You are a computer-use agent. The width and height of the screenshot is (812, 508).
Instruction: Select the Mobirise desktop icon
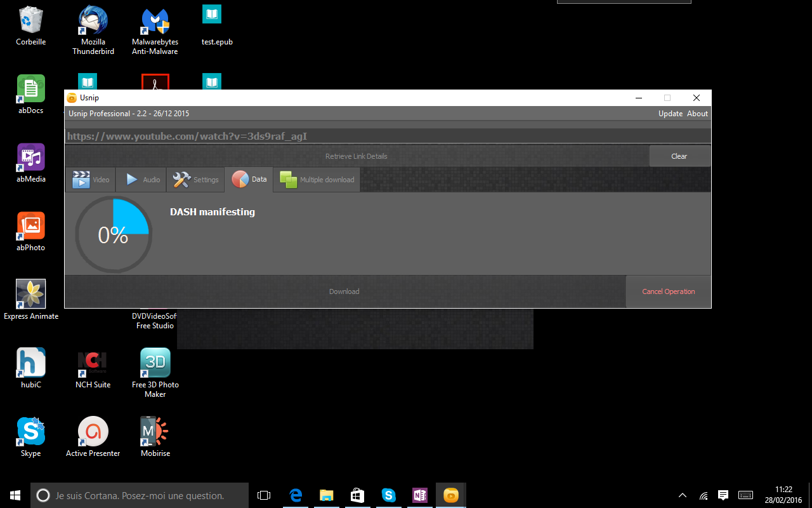coord(155,438)
